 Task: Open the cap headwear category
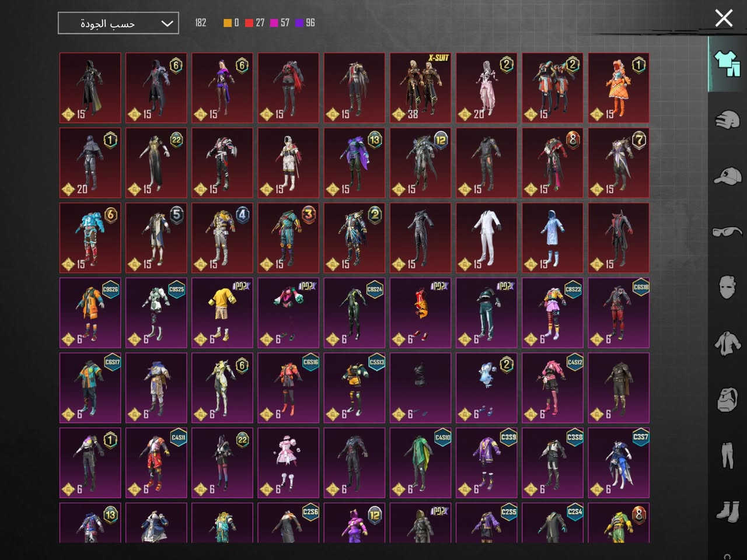pyautogui.click(x=727, y=176)
